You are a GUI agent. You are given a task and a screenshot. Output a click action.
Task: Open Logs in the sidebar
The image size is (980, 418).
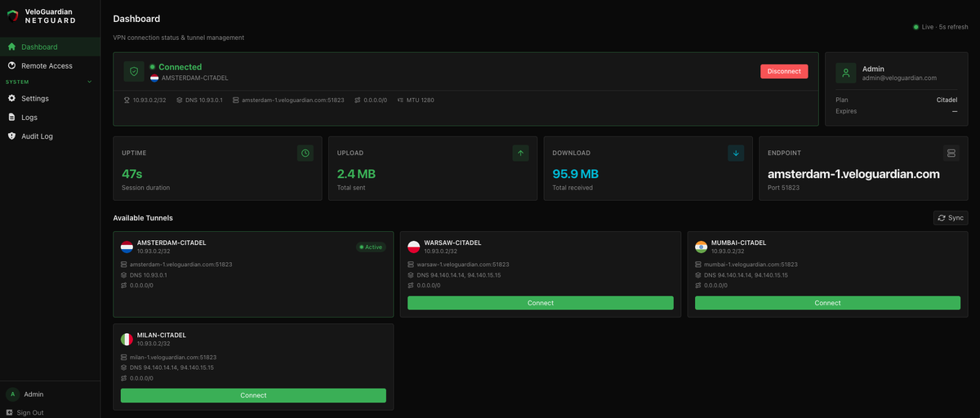[50, 118]
